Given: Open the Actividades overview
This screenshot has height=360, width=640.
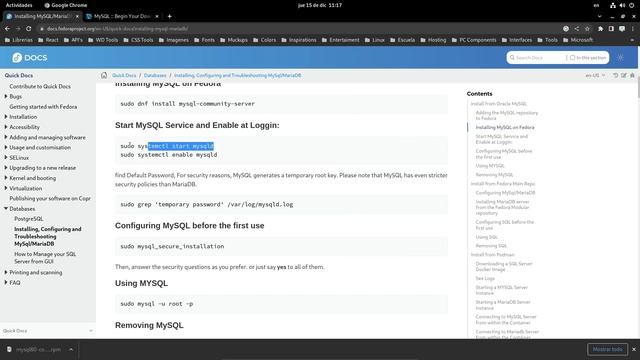Looking at the screenshot, I should tap(19, 5).
